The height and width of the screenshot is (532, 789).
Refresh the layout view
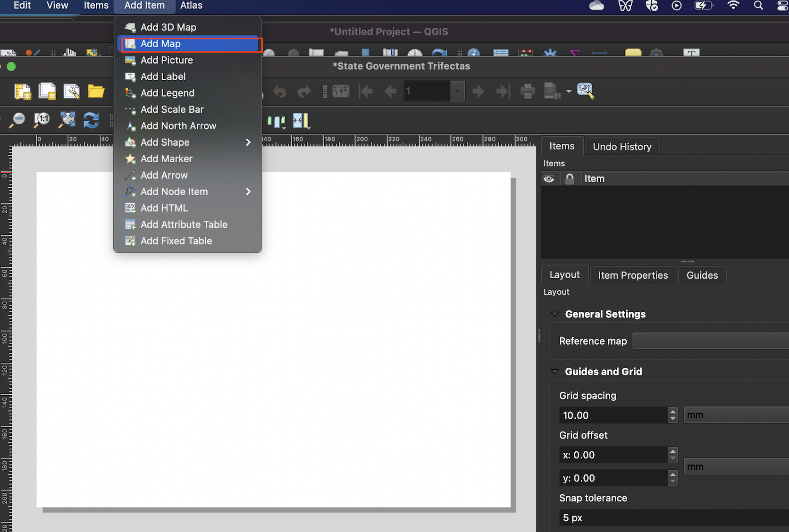point(91,120)
